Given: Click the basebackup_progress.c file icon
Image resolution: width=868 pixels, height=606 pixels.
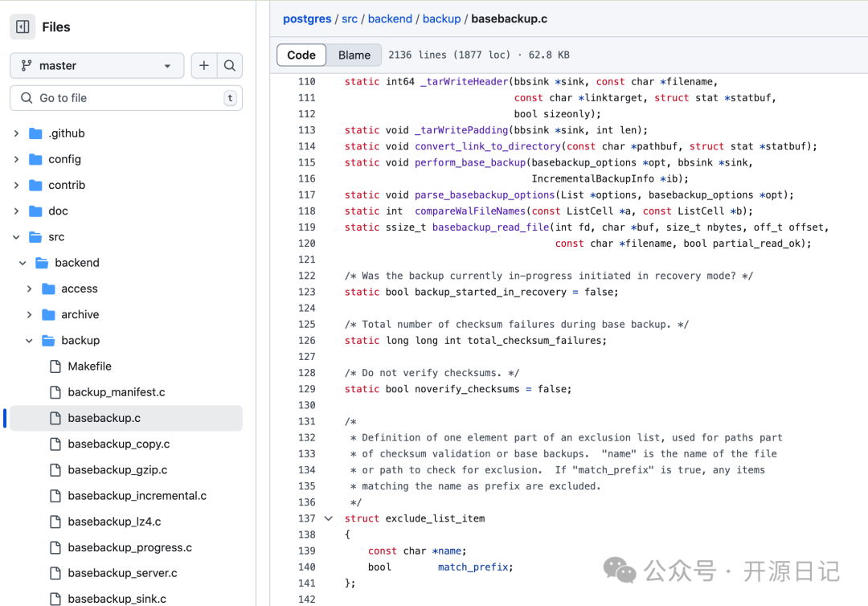Looking at the screenshot, I should tap(55, 547).
